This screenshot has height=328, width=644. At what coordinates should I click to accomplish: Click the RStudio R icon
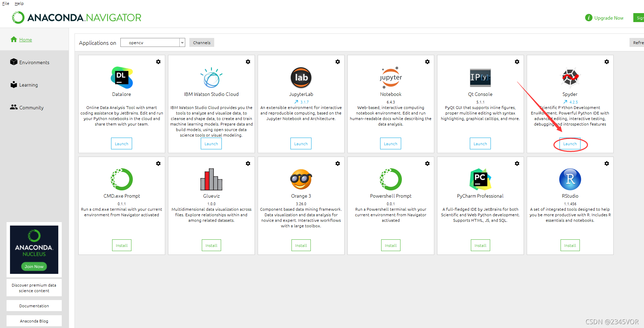click(570, 179)
